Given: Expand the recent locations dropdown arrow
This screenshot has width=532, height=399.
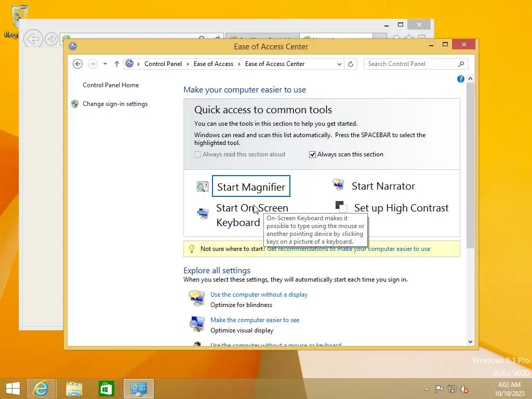Looking at the screenshot, I should click(x=105, y=64).
